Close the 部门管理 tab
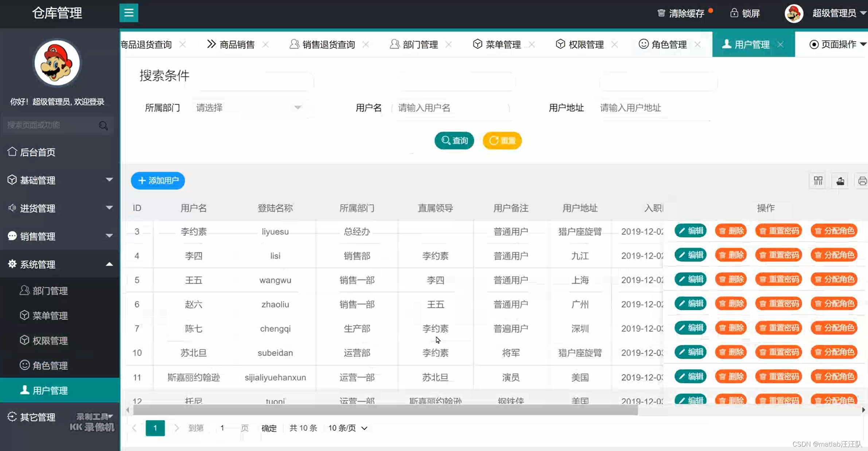This screenshot has height=451, width=868. (449, 44)
